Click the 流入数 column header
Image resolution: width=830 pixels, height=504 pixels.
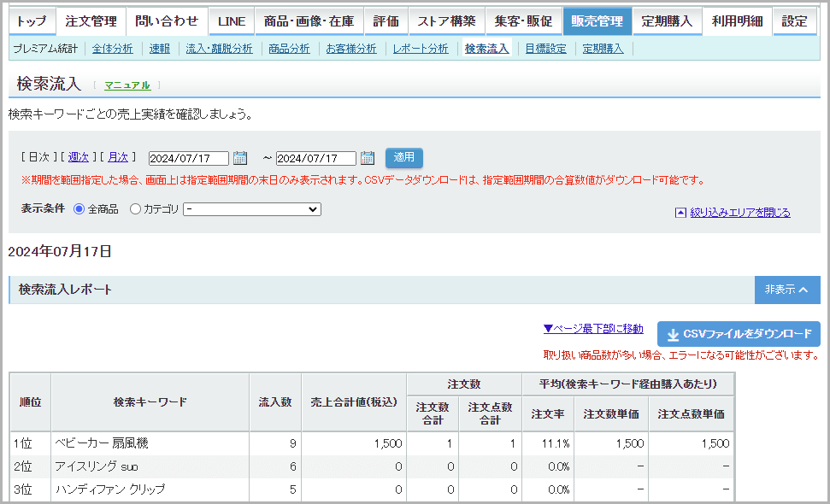275,402
